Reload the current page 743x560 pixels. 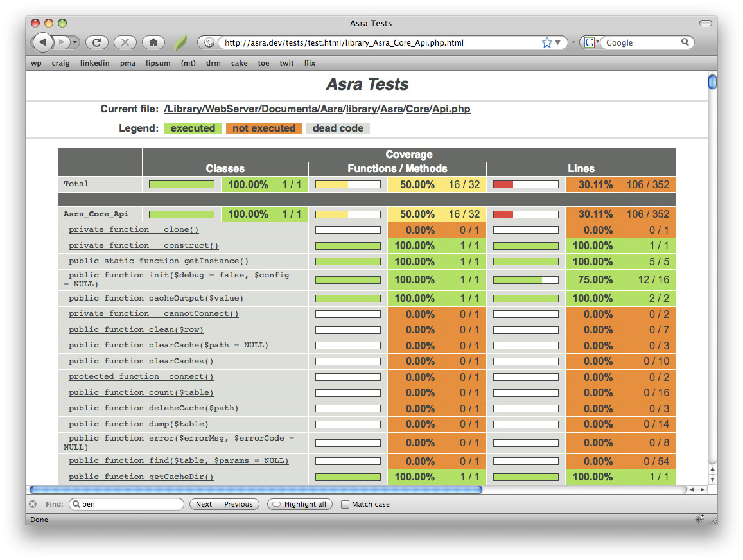click(x=97, y=42)
